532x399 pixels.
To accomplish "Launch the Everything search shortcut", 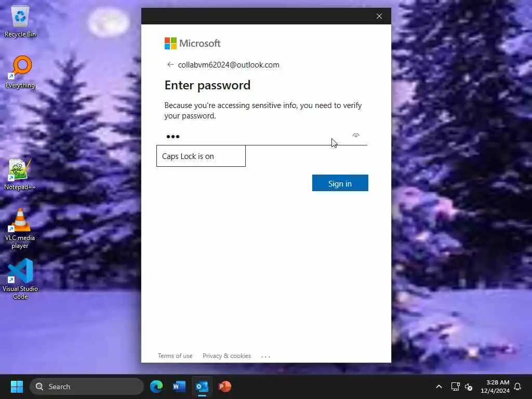I will click(x=20, y=72).
